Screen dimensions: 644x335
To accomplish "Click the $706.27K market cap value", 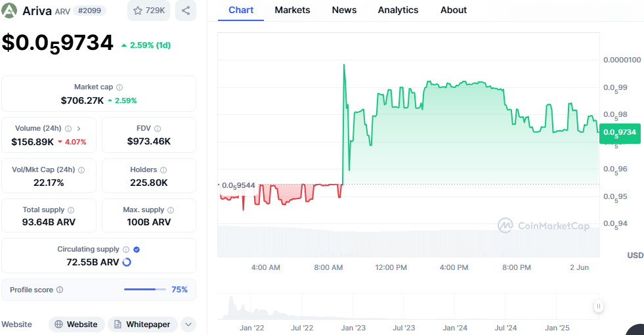I will pos(82,100).
